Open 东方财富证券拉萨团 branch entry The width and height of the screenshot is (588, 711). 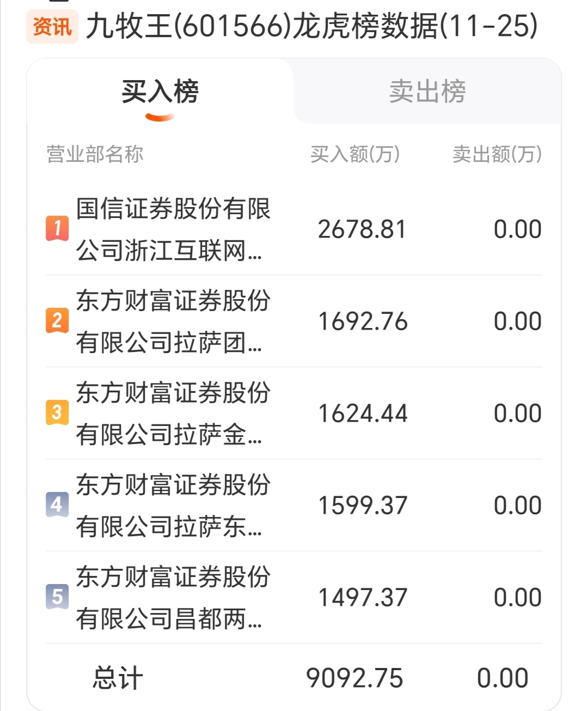(173, 321)
